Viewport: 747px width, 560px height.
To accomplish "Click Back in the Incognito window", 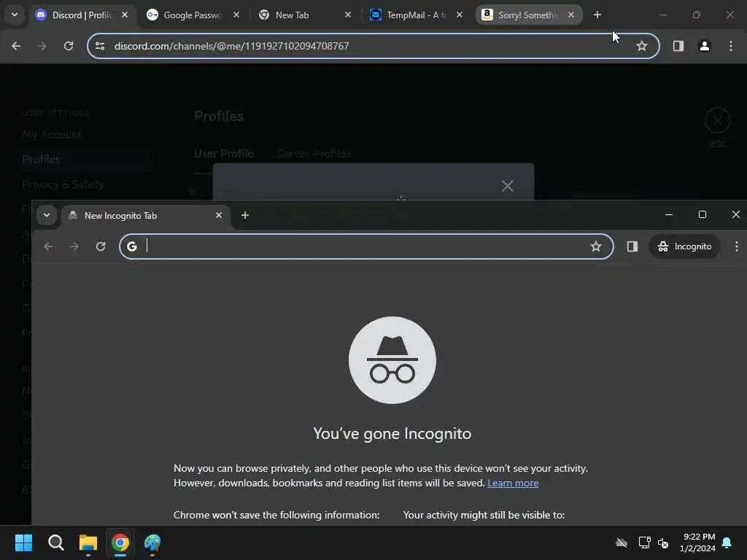I will 48,246.
